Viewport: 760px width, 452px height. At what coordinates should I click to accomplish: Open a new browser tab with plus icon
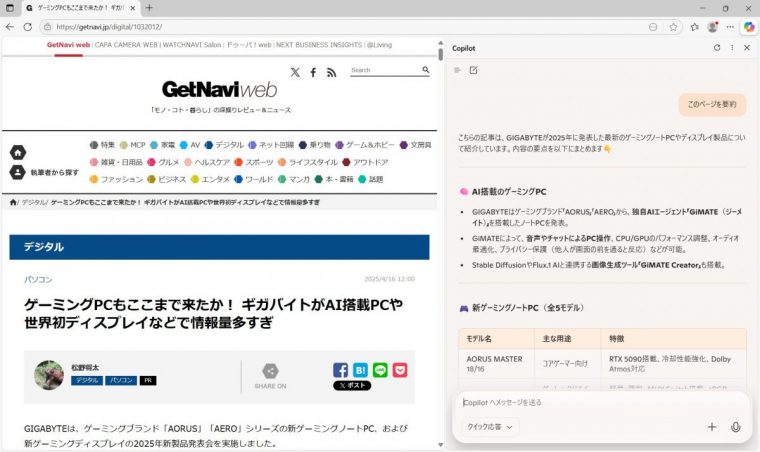coord(149,8)
